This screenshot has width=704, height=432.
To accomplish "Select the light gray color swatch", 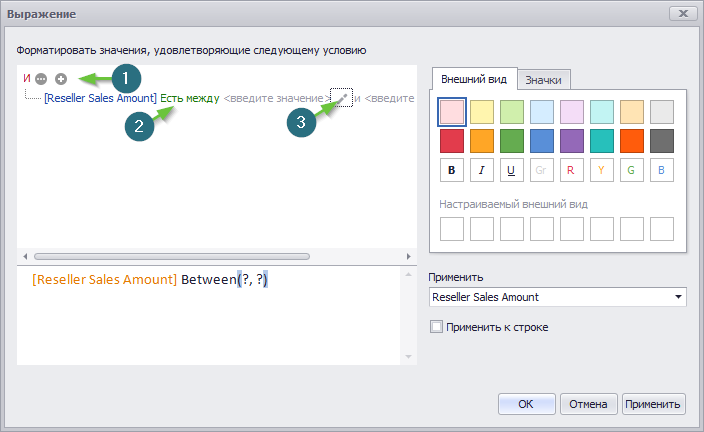I will [x=662, y=112].
